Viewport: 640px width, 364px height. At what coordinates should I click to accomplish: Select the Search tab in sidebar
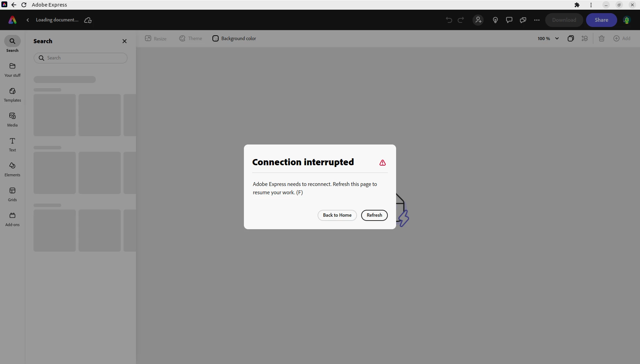[x=12, y=44]
